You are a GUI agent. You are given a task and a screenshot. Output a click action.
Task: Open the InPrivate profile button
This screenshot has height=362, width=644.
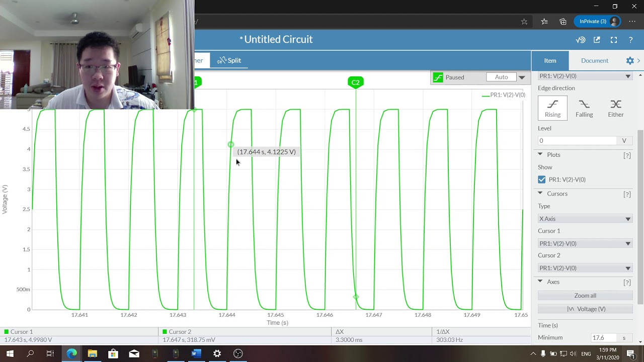pos(597,22)
